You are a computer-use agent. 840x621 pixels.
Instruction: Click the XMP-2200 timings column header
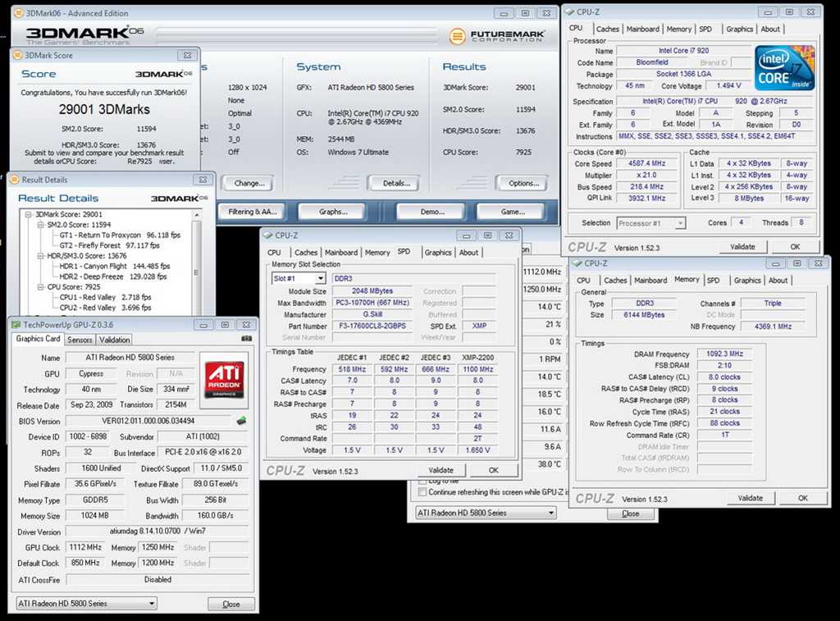pos(478,358)
